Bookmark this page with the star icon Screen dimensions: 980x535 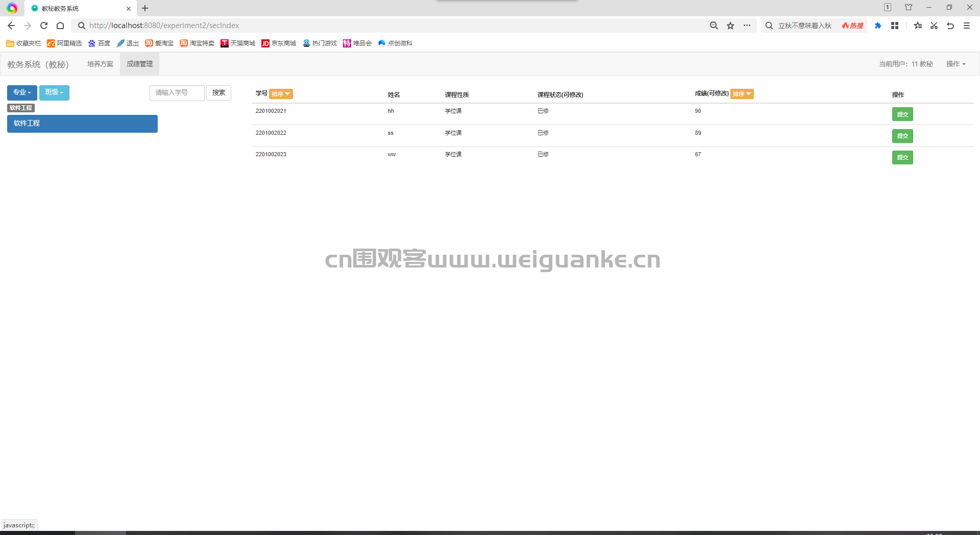click(x=730, y=26)
